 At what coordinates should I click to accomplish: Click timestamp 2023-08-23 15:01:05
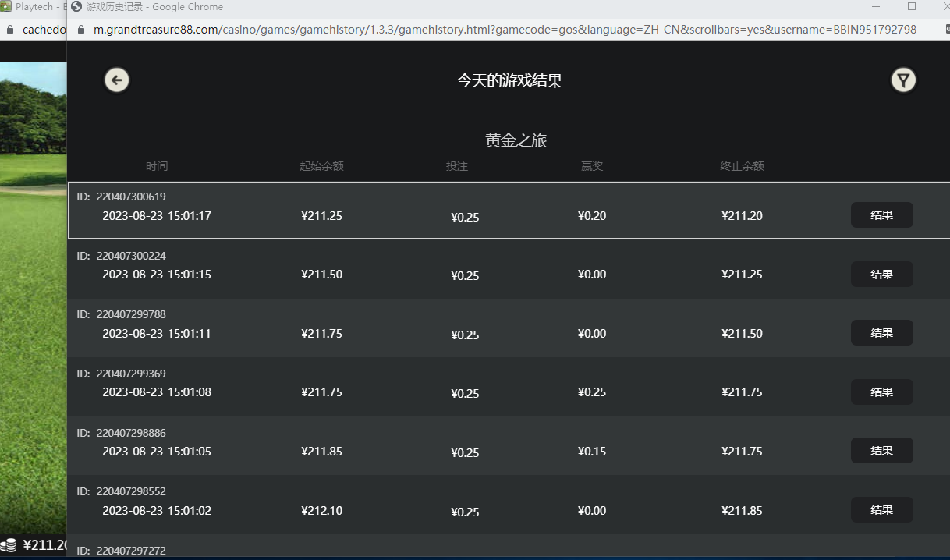pyautogui.click(x=157, y=452)
